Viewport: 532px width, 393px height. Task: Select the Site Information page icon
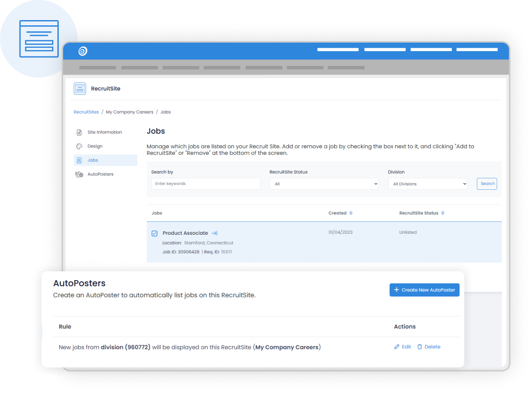point(78,132)
